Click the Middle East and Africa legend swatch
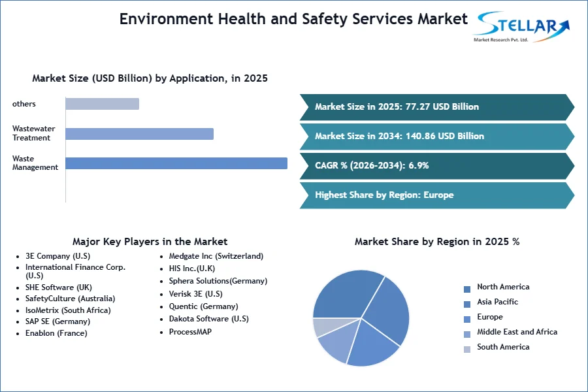Image resolution: width=588 pixels, height=392 pixels. point(467,335)
